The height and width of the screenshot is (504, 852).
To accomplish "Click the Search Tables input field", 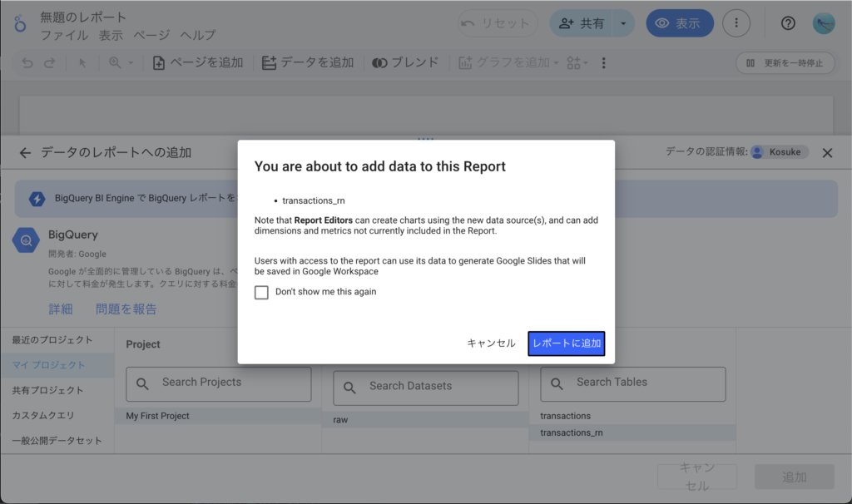I will 632,383.
